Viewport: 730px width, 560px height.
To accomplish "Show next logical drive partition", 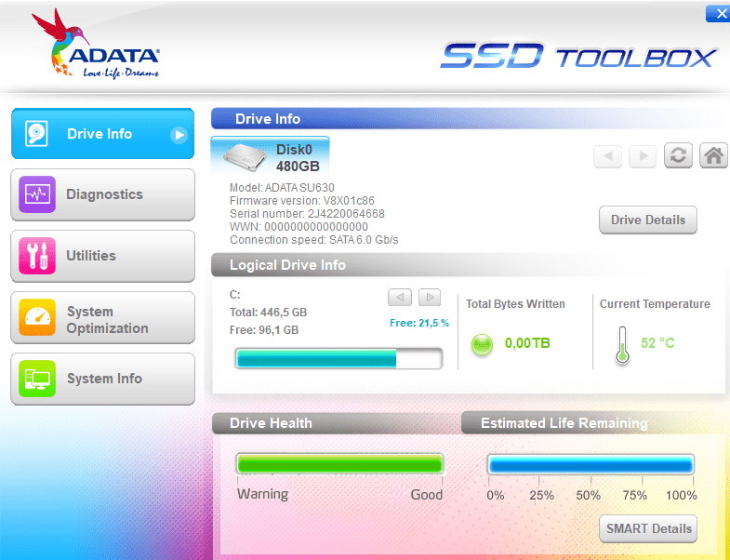I will (430, 297).
